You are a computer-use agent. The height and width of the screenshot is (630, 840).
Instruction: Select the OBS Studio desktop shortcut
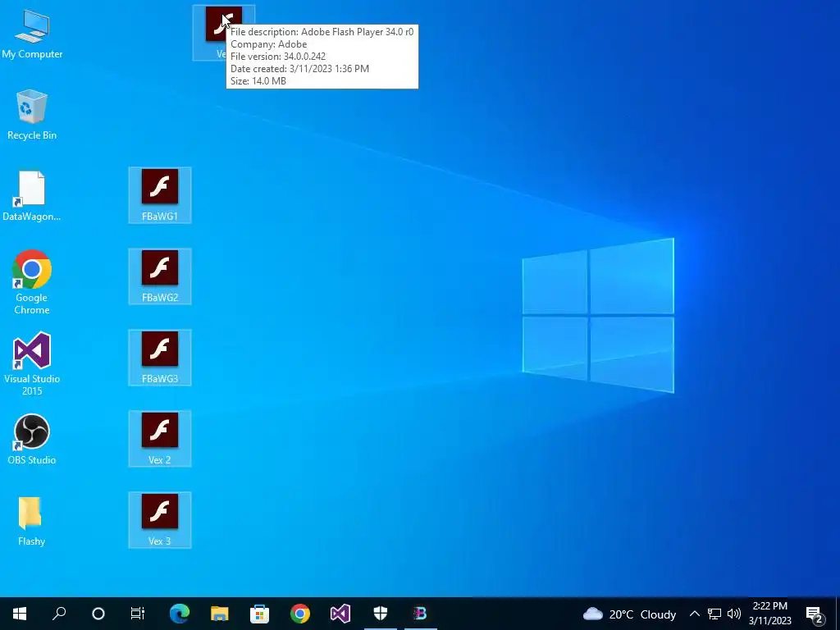(32, 440)
